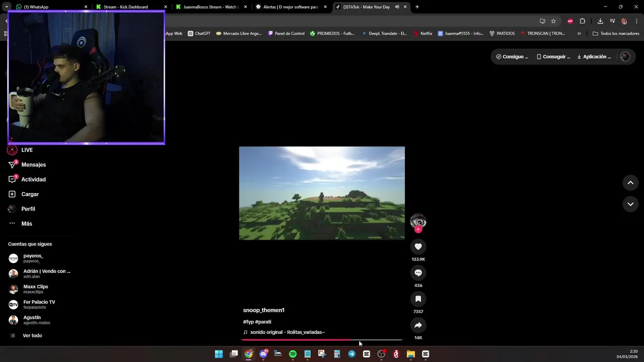
Task: Open ChatGPT bookmark
Action: point(199,34)
